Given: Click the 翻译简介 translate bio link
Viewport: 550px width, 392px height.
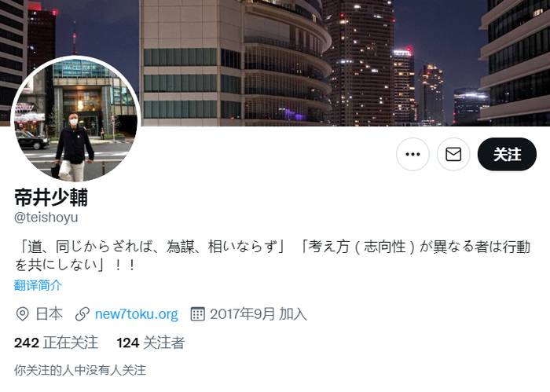Looking at the screenshot, I should pyautogui.click(x=38, y=285).
